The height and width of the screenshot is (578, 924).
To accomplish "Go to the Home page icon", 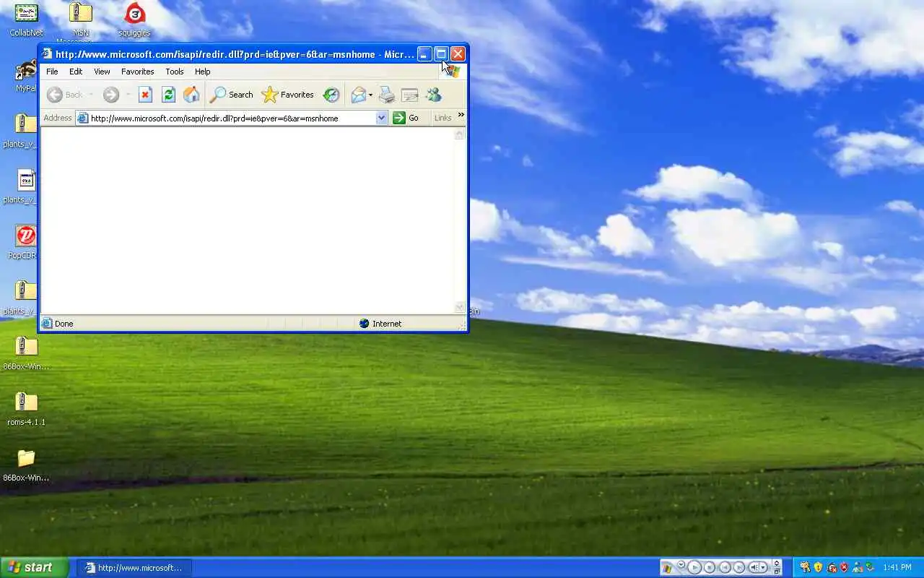I will 191,95.
